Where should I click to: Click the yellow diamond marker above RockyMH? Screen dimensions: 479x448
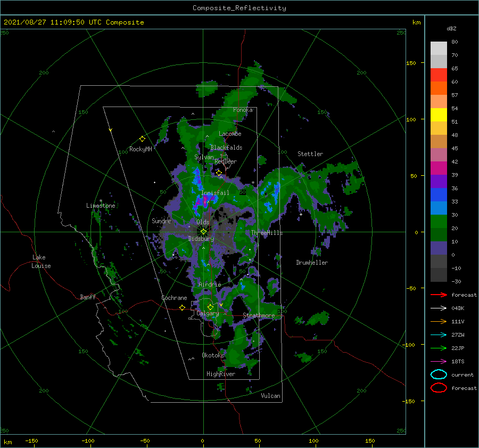point(142,139)
